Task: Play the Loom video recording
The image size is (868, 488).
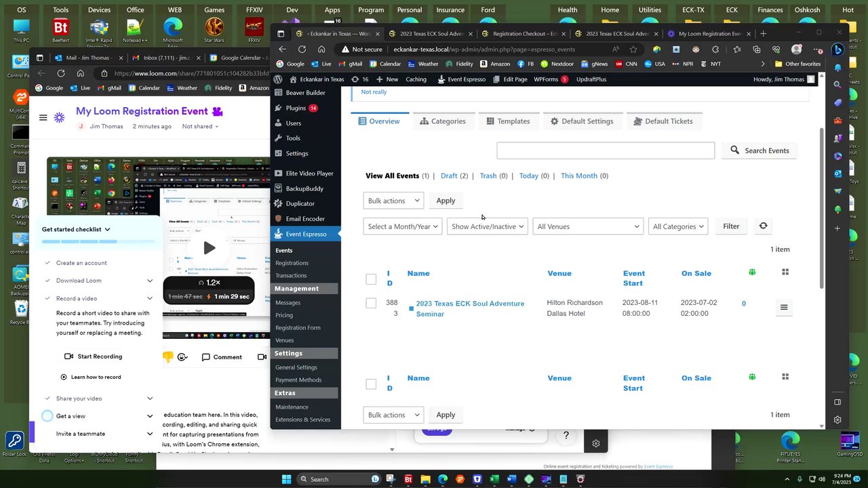Action: click(x=209, y=248)
